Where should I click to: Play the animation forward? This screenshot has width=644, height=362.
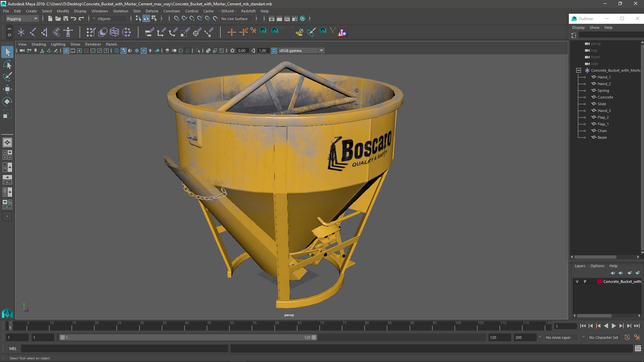click(613, 326)
